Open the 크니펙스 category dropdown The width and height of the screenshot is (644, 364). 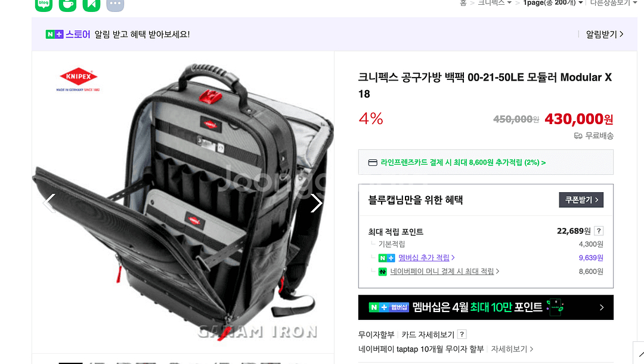pyautogui.click(x=494, y=3)
